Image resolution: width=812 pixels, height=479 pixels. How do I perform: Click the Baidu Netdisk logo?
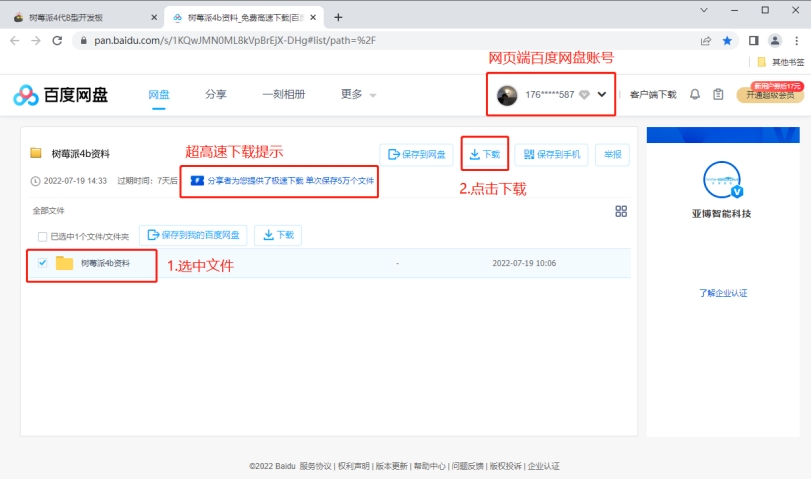pos(61,95)
